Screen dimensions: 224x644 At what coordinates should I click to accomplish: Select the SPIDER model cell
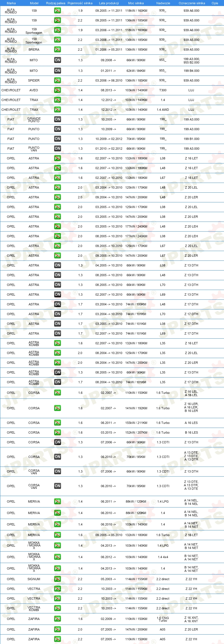point(34,80)
